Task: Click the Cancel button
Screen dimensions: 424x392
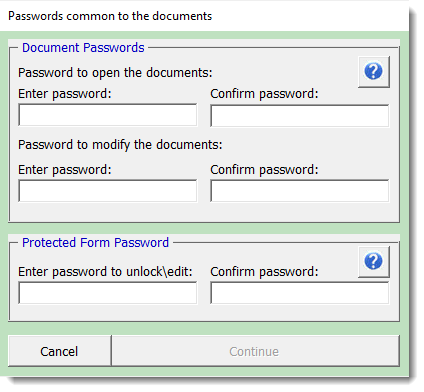Action: (59, 351)
